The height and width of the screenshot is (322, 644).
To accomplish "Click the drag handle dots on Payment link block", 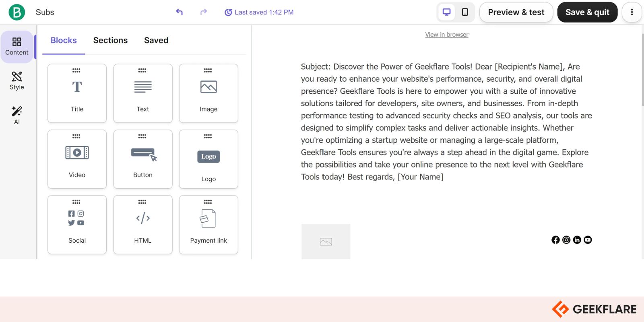I will point(208,202).
